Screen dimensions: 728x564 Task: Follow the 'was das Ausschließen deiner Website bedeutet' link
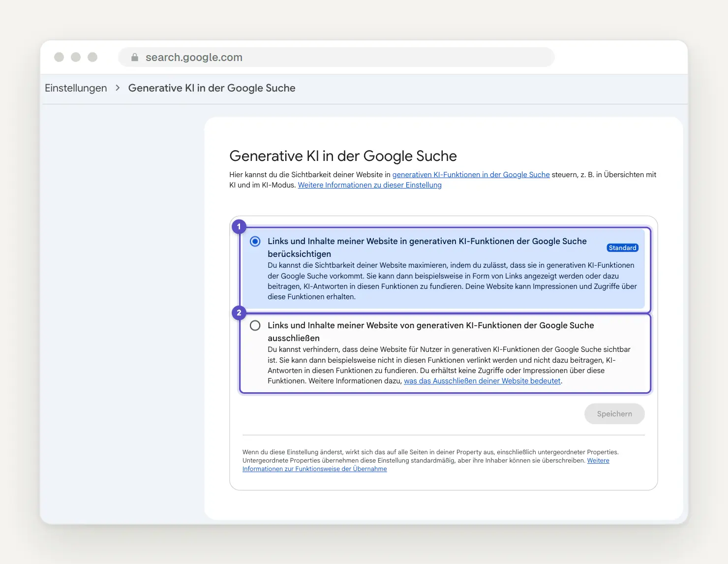click(482, 381)
